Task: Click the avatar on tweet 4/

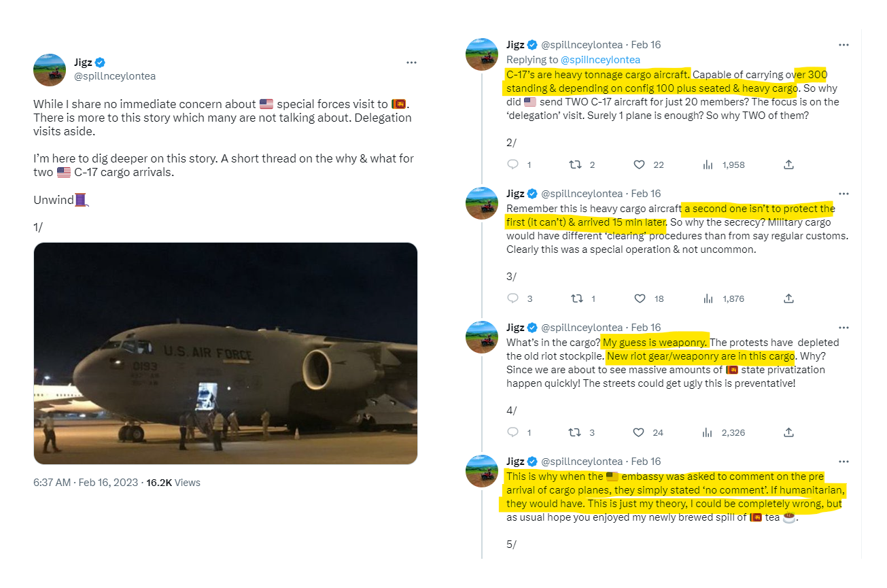Action: [482, 337]
